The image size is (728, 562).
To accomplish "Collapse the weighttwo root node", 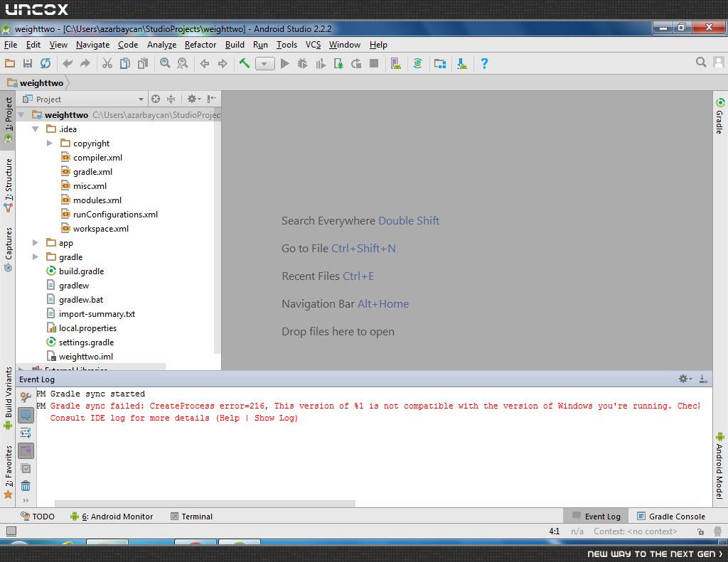I will (21, 114).
